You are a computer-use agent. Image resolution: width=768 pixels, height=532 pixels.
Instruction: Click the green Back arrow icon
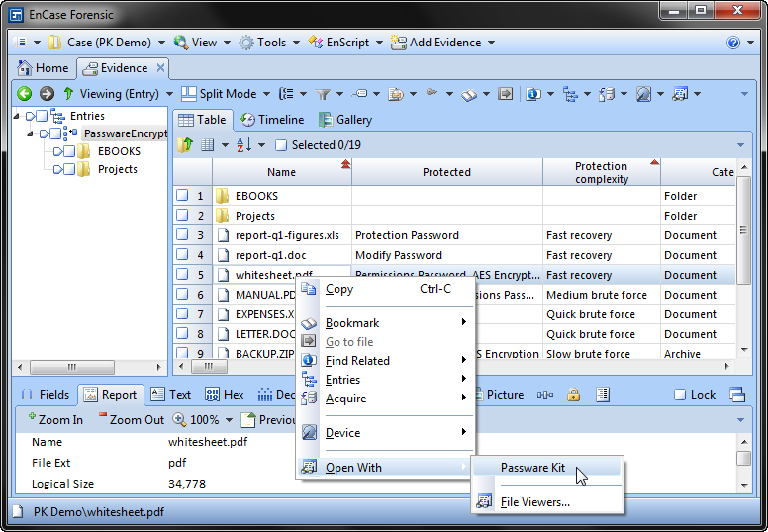24,93
